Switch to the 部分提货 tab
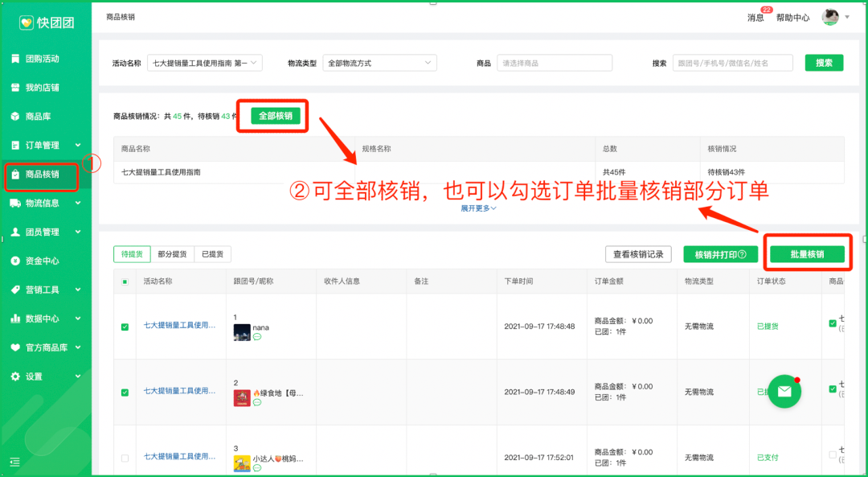868x477 pixels. (x=172, y=254)
